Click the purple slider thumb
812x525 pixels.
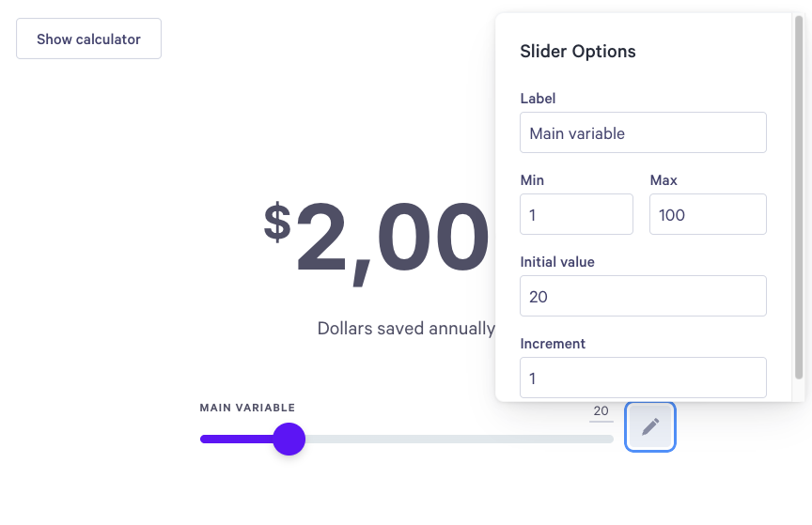click(289, 439)
